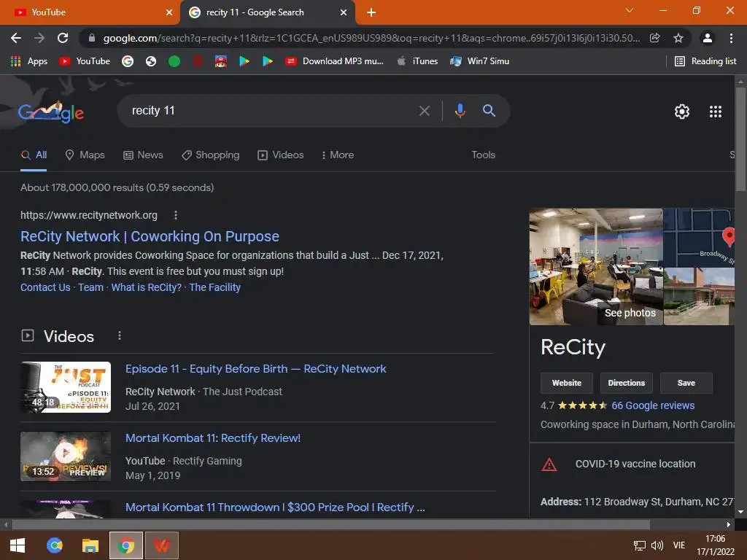Open the Google apps grid
Image resolution: width=747 pixels, height=560 pixels.
[x=715, y=112]
